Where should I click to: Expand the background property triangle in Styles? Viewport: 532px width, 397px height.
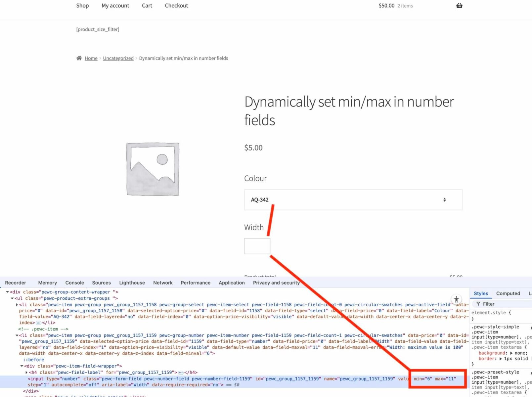coord(511,353)
